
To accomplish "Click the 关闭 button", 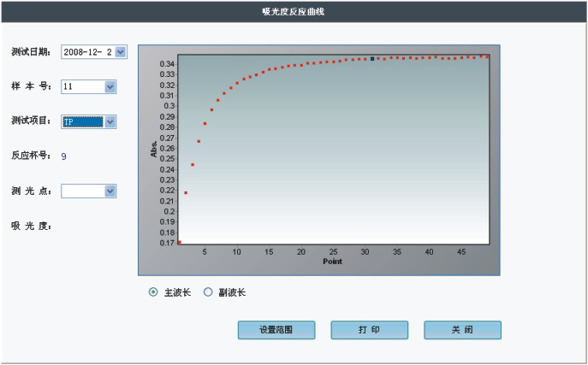I will 462,330.
